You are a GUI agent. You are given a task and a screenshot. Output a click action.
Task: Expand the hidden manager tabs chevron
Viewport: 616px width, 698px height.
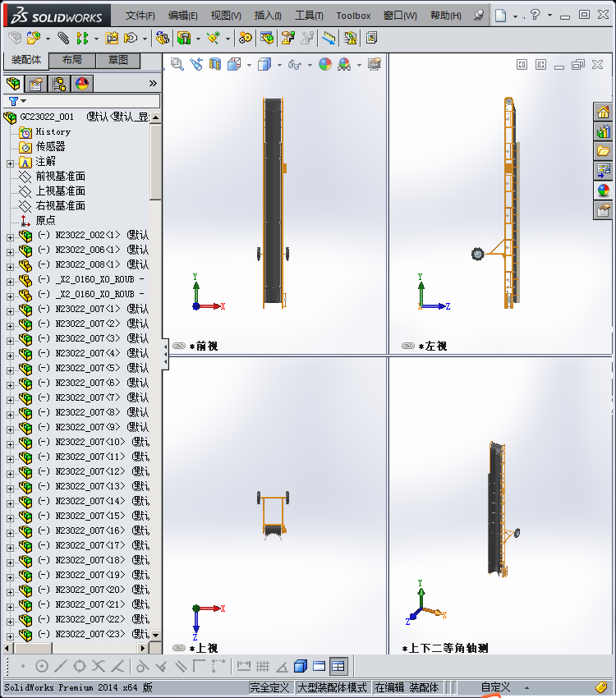153,83
